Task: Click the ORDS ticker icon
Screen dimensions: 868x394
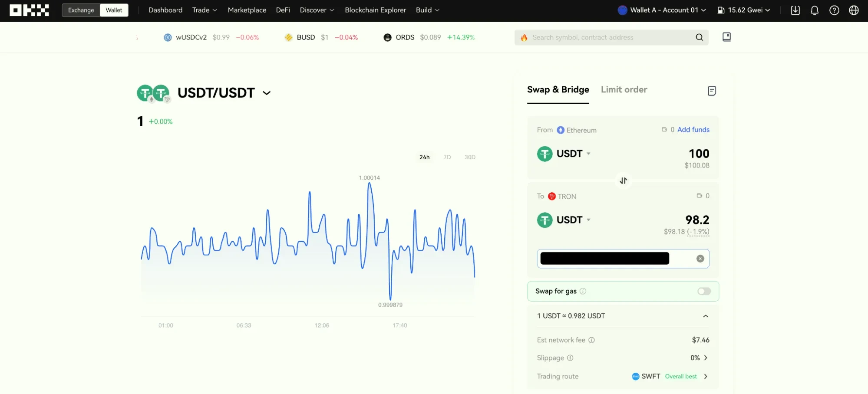Action: click(387, 37)
